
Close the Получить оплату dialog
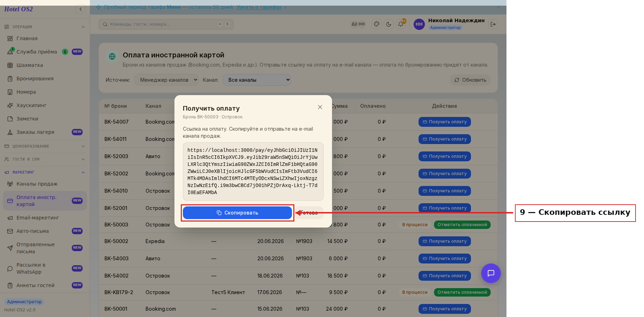pos(320,107)
